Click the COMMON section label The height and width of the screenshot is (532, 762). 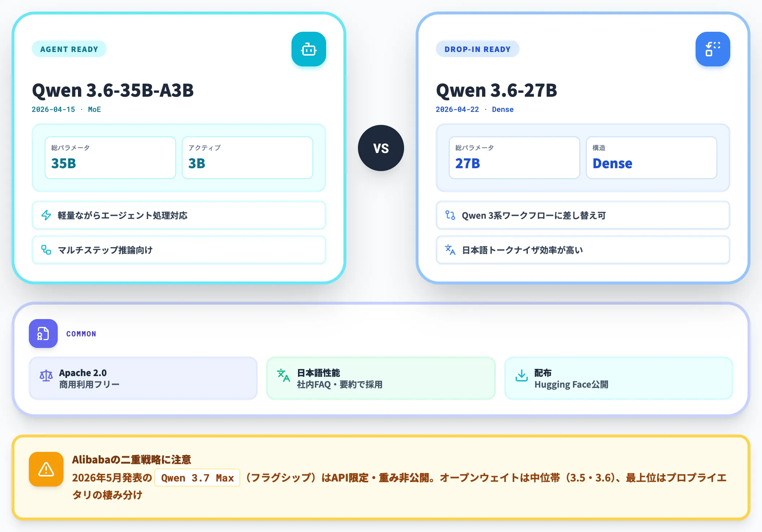pos(81,334)
